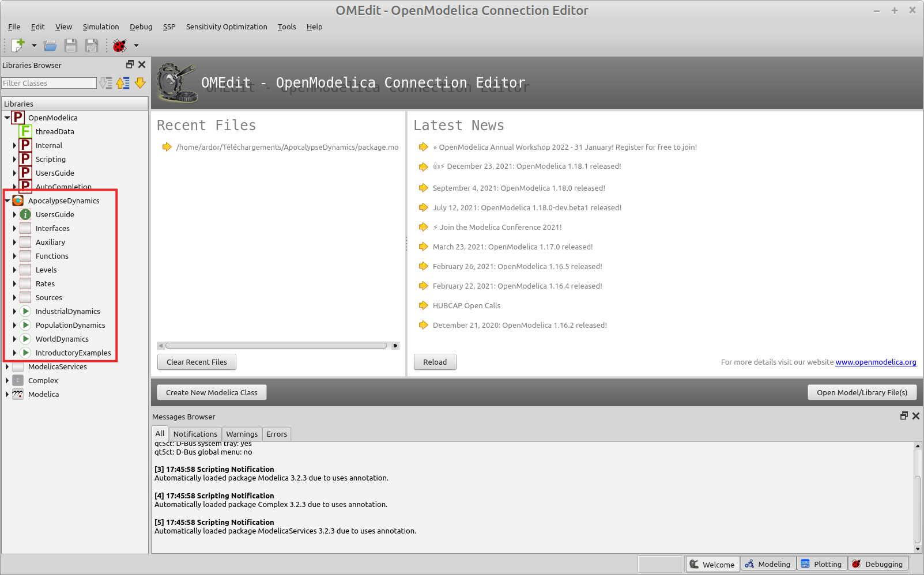Select the Sources package in tree
The width and height of the screenshot is (924, 575).
pyautogui.click(x=49, y=297)
